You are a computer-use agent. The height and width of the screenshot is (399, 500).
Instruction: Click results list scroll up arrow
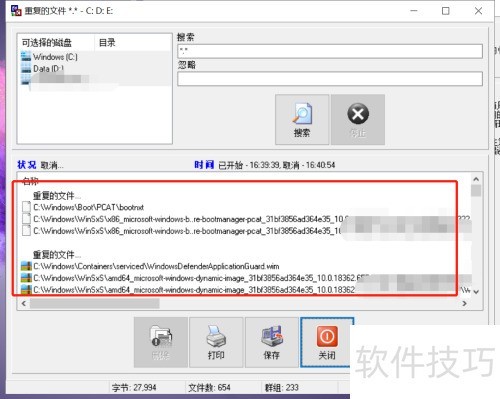tap(476, 179)
